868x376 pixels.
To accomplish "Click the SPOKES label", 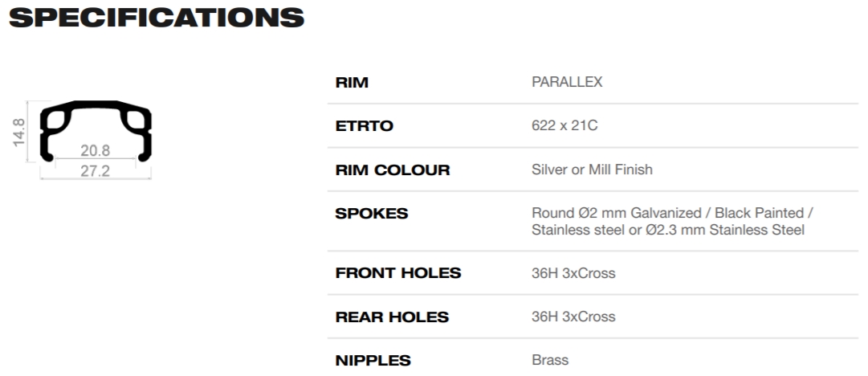I will coord(372,213).
